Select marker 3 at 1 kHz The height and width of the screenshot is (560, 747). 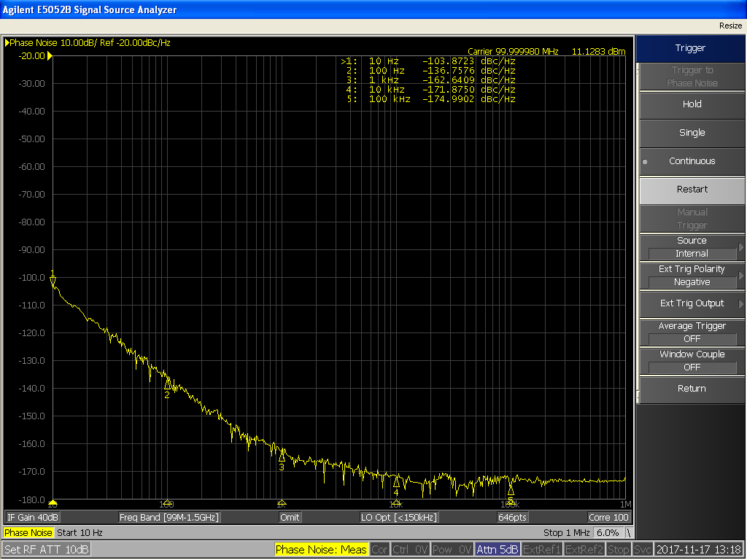pyautogui.click(x=282, y=456)
